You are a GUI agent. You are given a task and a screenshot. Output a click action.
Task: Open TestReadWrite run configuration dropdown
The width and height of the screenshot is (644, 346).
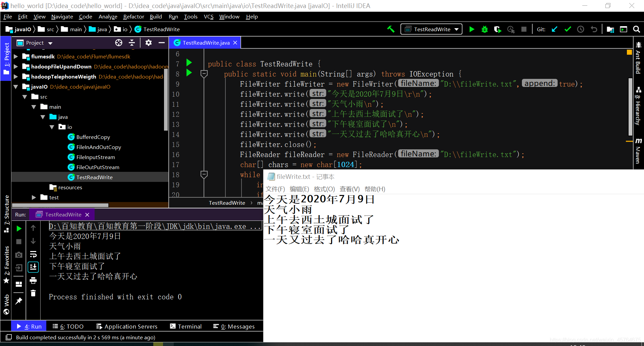pyautogui.click(x=431, y=29)
